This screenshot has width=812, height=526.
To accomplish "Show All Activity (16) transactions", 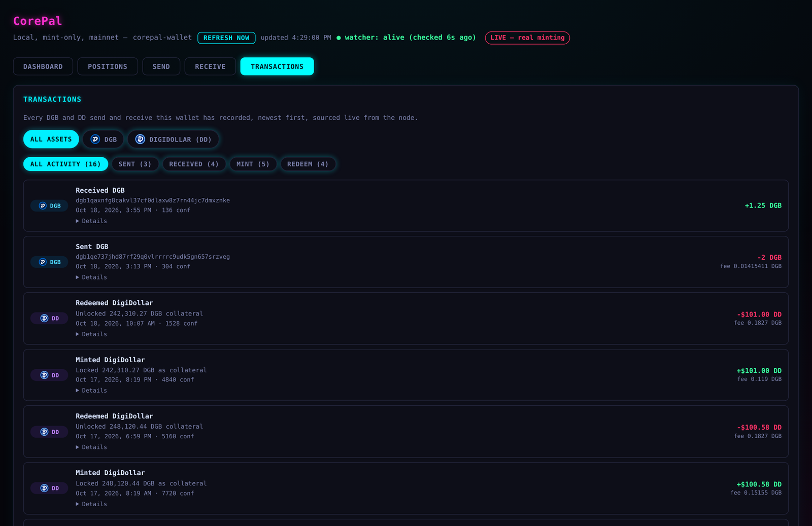I will [x=65, y=164].
